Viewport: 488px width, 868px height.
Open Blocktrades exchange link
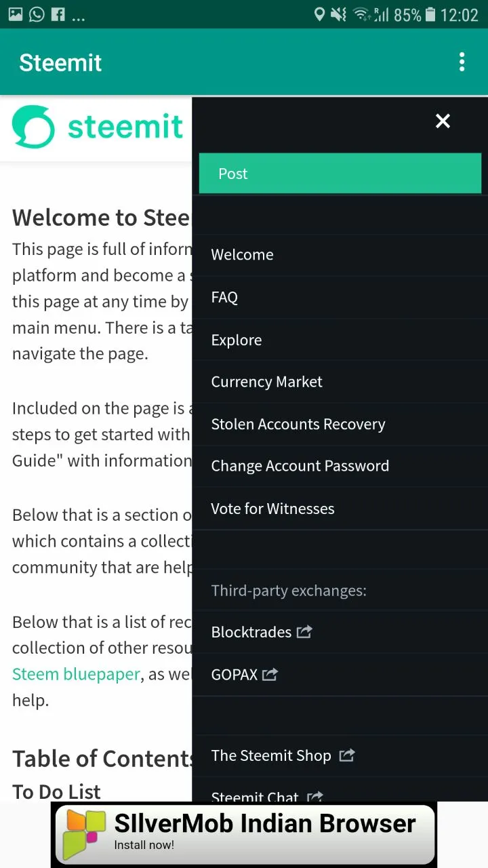click(x=251, y=632)
